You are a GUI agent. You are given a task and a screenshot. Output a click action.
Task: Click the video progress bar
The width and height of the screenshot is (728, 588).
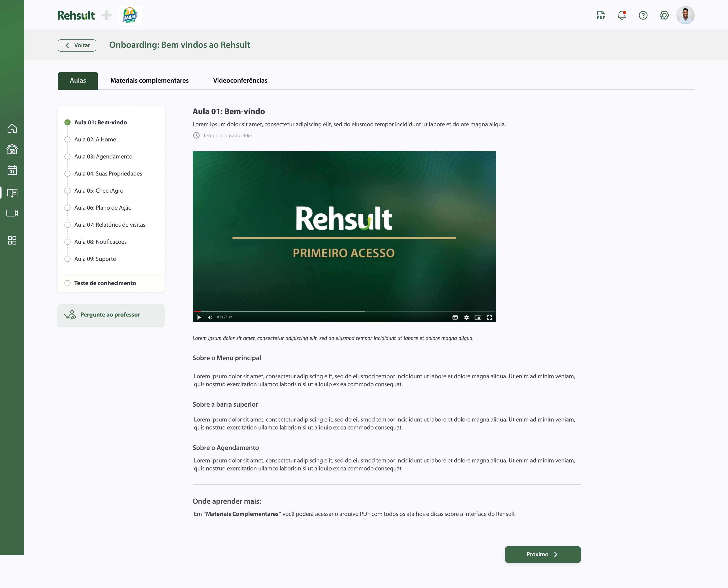tap(344, 311)
